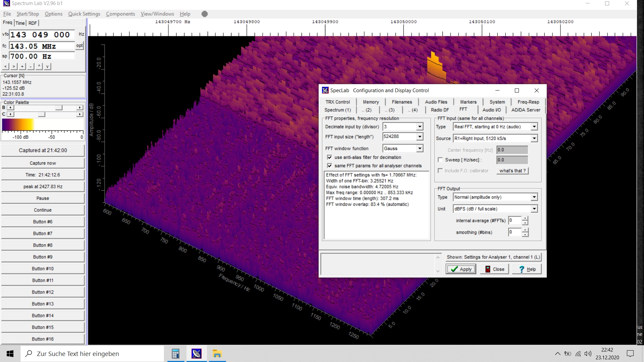
Task: Switch to the Audio Files tab
Action: pyautogui.click(x=436, y=102)
